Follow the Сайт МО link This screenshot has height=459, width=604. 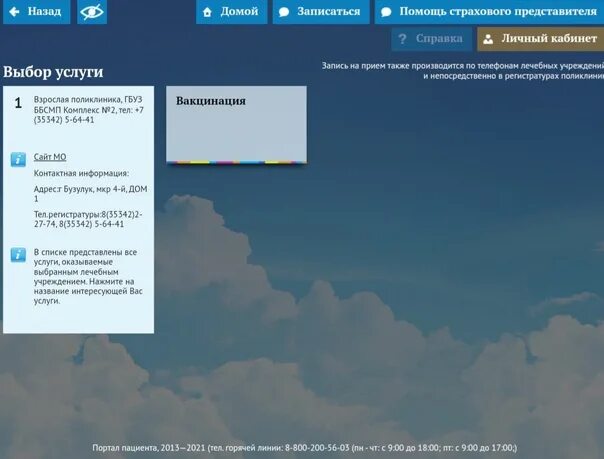click(50, 157)
